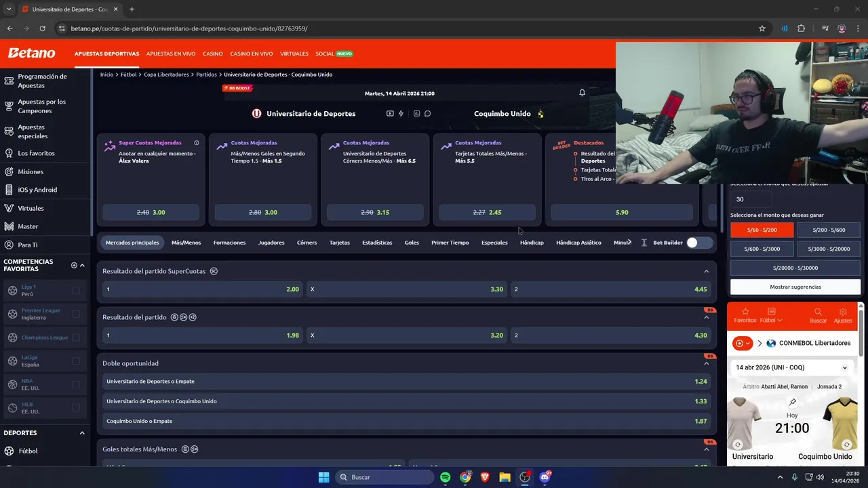This screenshot has width=868, height=488.
Task: Open the Primer Tiempo tab
Action: click(x=450, y=243)
